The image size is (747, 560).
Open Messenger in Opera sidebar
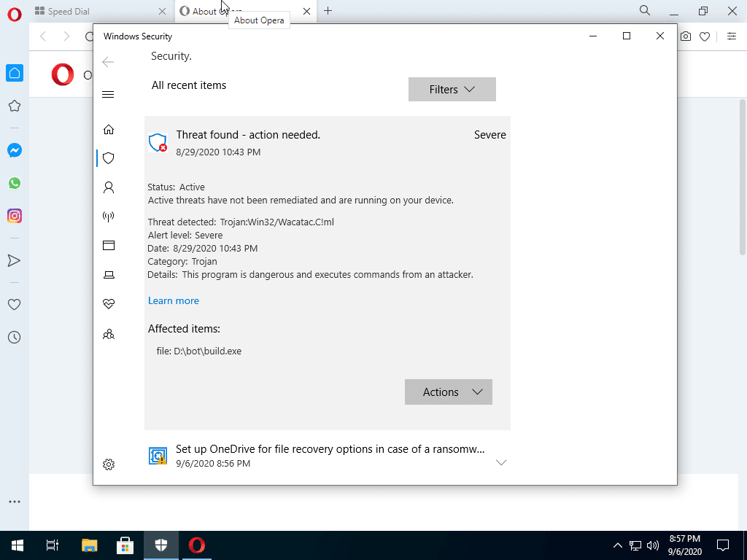pyautogui.click(x=14, y=150)
